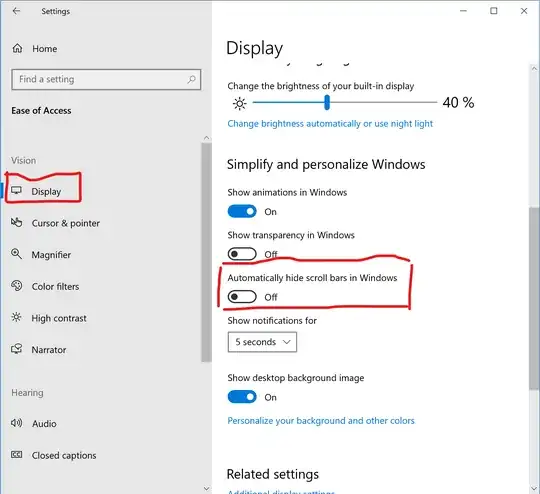
Task: Click the 40 % brightness value
Action: [x=458, y=103]
